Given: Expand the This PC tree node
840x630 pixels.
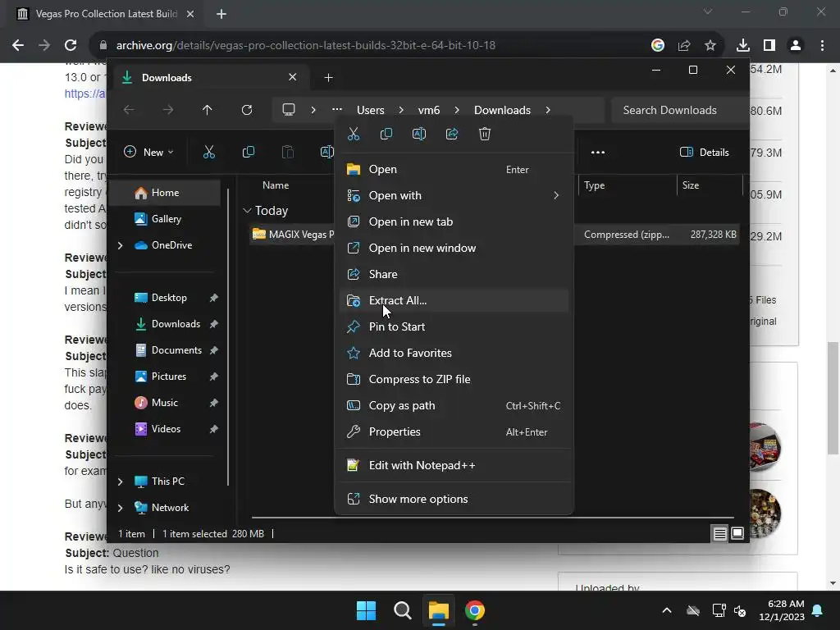Looking at the screenshot, I should 120,482.
